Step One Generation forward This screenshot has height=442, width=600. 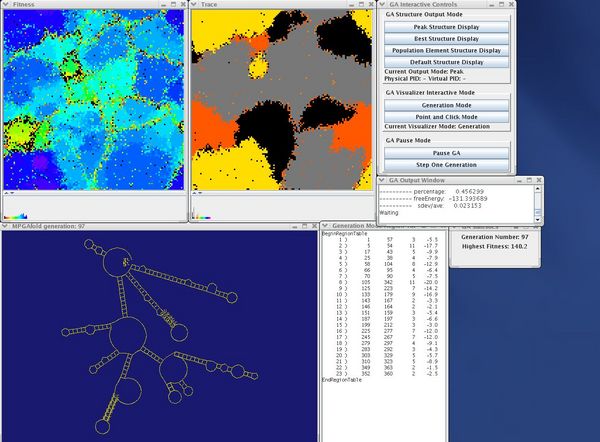point(447,164)
